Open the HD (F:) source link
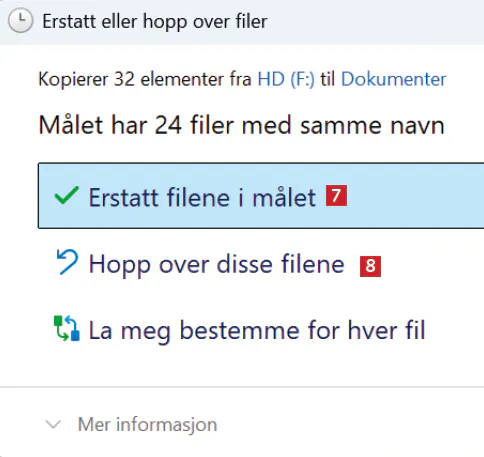 coord(286,79)
